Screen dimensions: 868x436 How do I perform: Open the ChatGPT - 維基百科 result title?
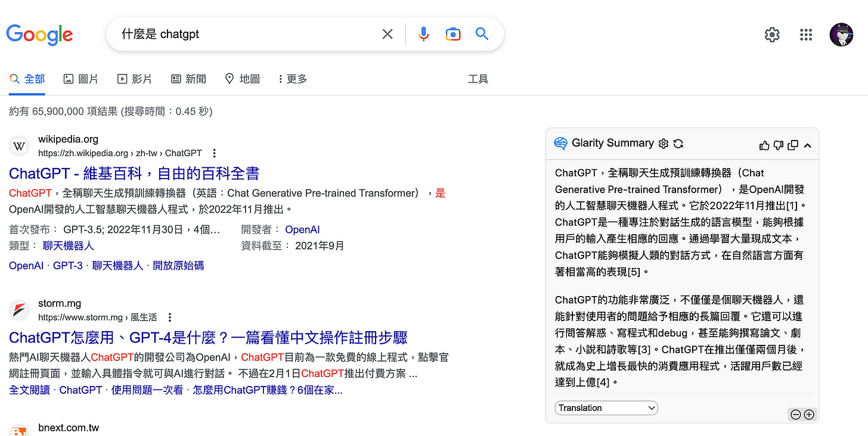[x=134, y=173]
